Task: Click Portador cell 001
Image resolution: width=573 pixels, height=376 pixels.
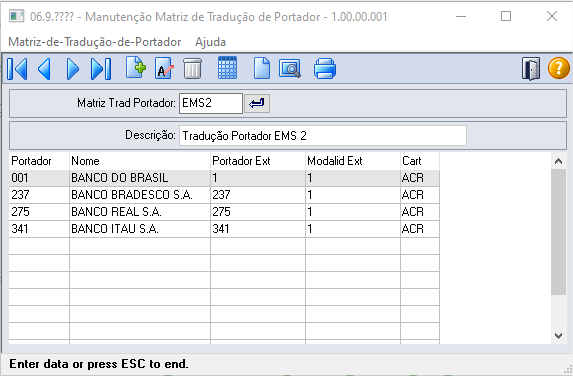Action: pyautogui.click(x=39, y=178)
